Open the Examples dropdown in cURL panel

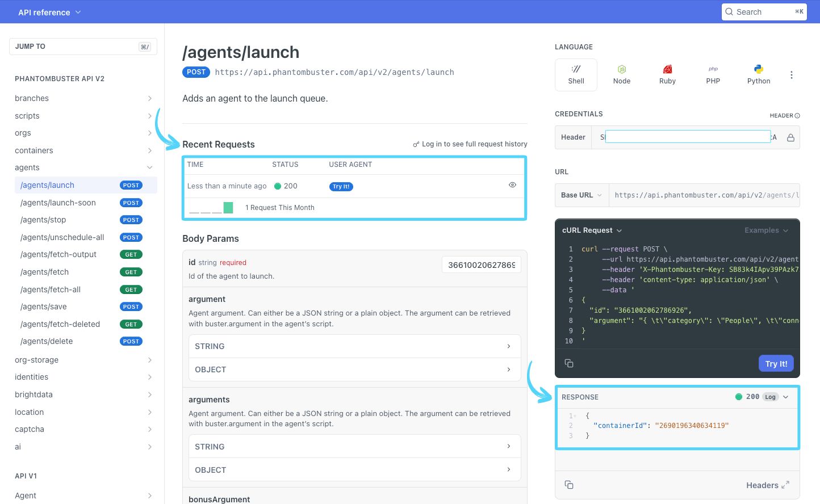767,230
